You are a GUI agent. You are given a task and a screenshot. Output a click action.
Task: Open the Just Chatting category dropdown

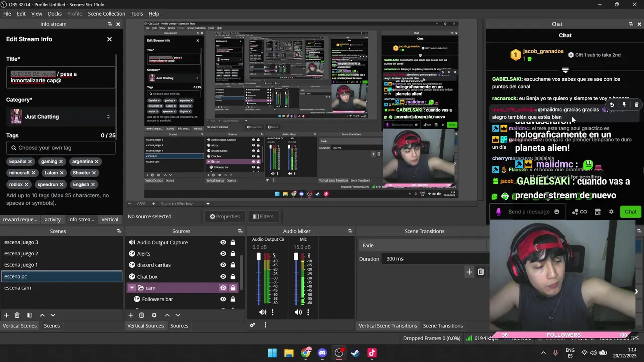coord(60,117)
